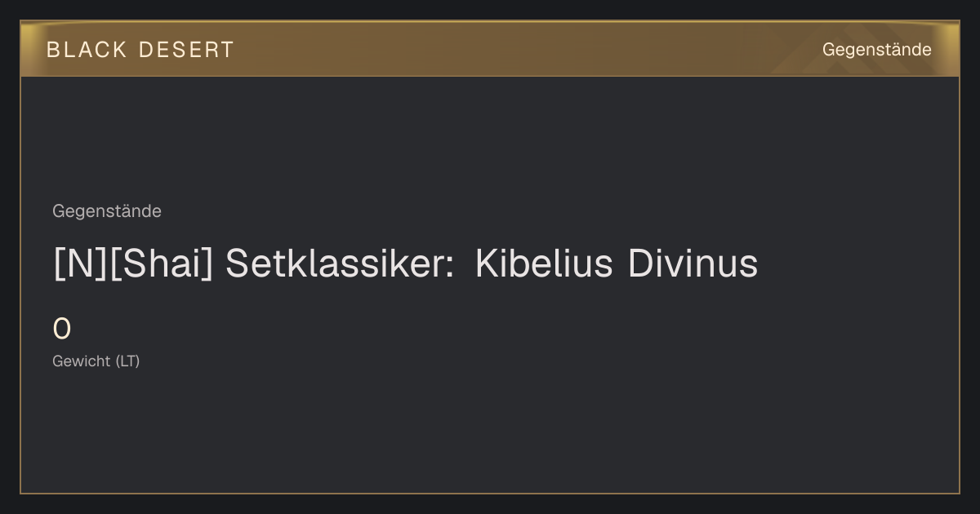Click the word Setklassiker: in the heading
Viewport: 980px width, 514px height.
coord(340,264)
